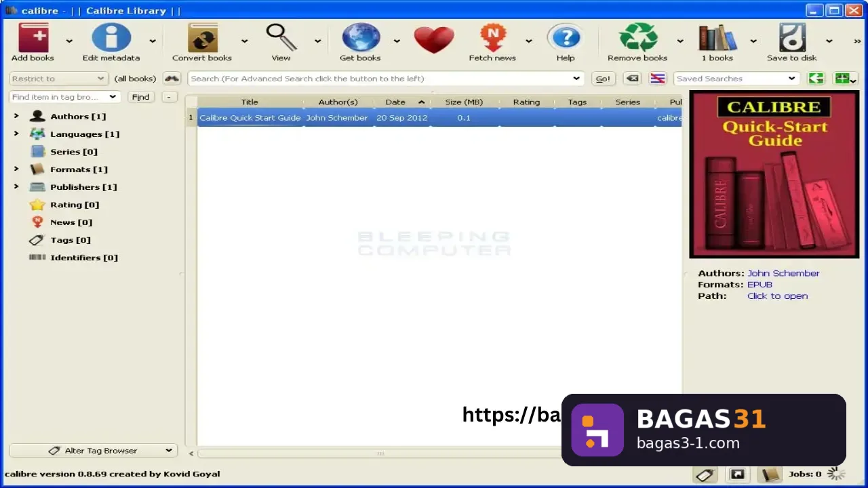The width and height of the screenshot is (868, 488).
Task: Open the Click to open path link
Action: click(777, 296)
